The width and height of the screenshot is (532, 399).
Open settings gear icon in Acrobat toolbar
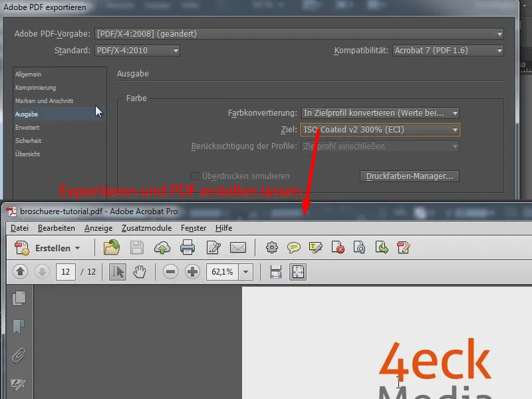coord(272,247)
